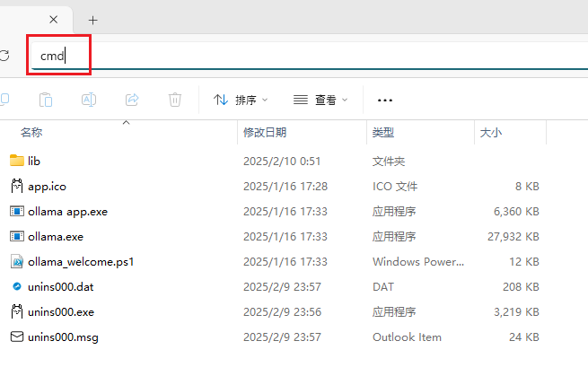Click the paste toolbar icon
Screen dimensions: 588x376
(x=46, y=100)
